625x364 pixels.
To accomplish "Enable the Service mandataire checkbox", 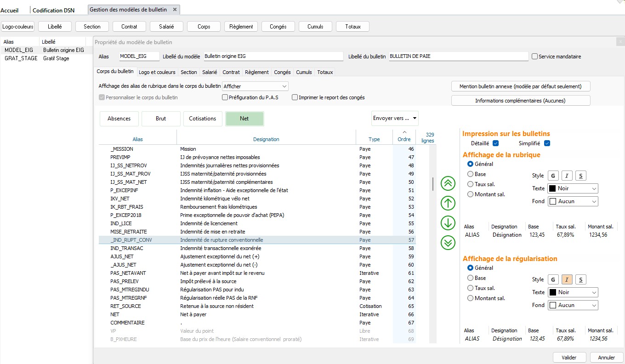I will 534,57.
